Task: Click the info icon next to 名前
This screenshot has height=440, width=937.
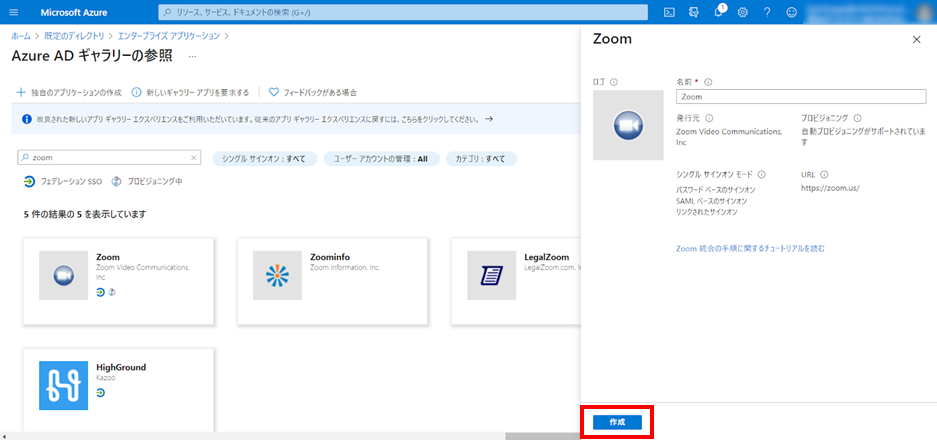Action: click(x=709, y=82)
